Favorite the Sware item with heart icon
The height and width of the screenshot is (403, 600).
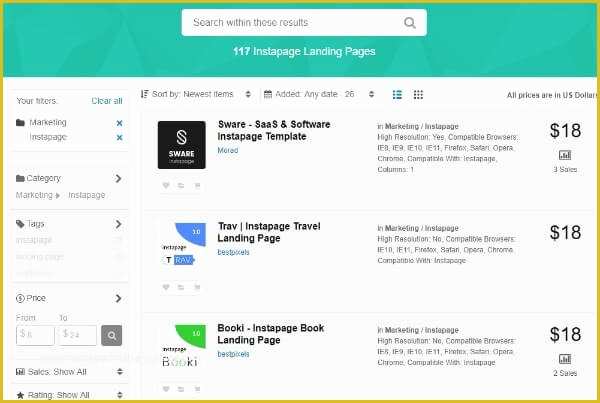[x=166, y=186]
